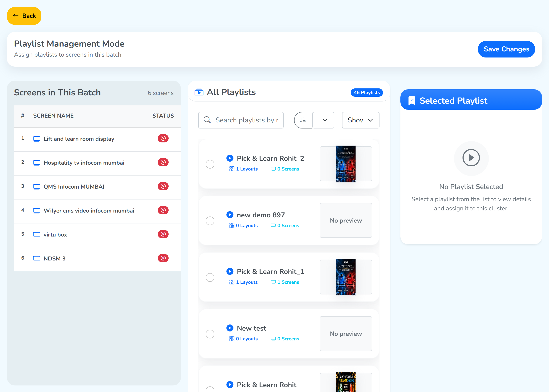Click the monitor icon beside NDSM 3
This screenshot has height=392, width=549.
point(36,259)
